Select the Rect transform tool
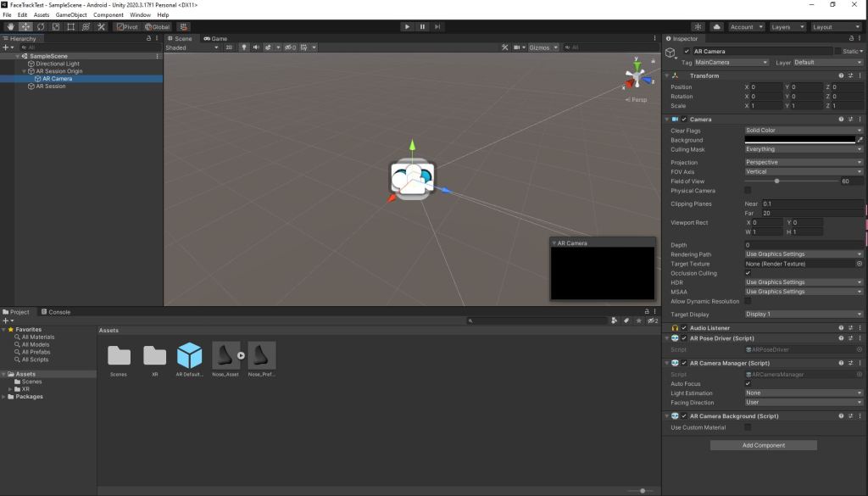The height and width of the screenshot is (496, 868). 70,27
